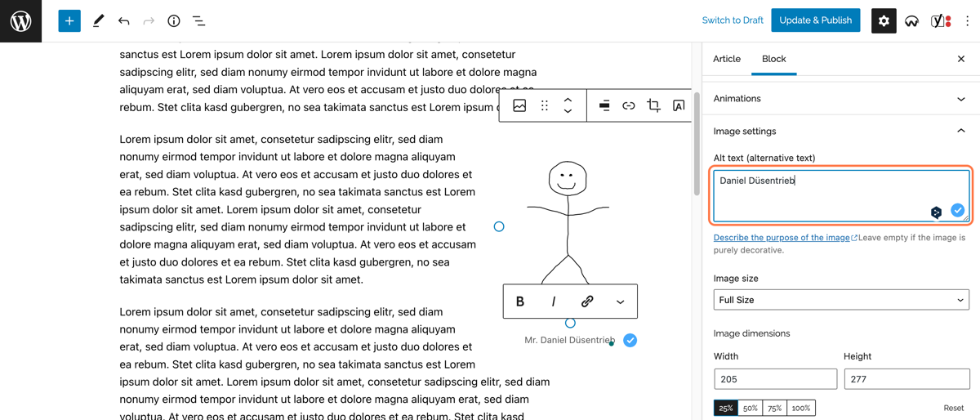Click the Height input field
Image resolution: width=980 pixels, height=420 pixels.
pos(906,378)
